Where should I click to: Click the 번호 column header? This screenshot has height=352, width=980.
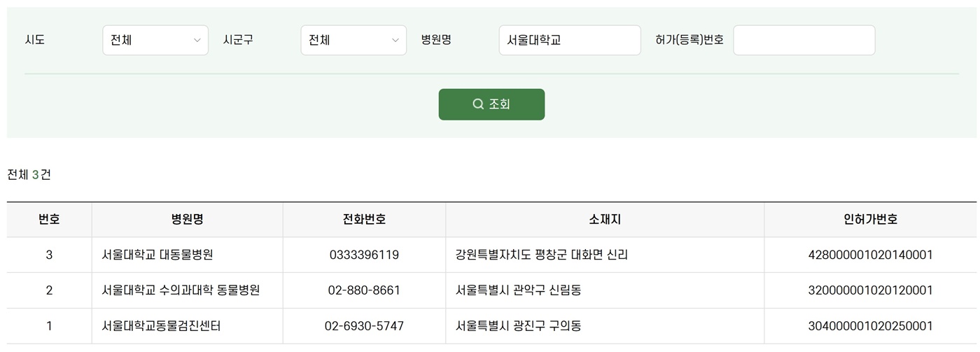click(x=49, y=219)
